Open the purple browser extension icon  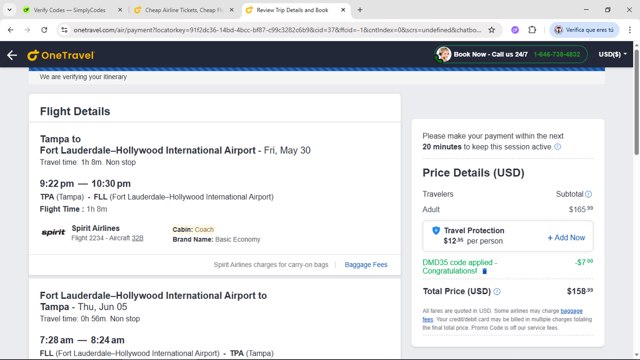click(515, 30)
